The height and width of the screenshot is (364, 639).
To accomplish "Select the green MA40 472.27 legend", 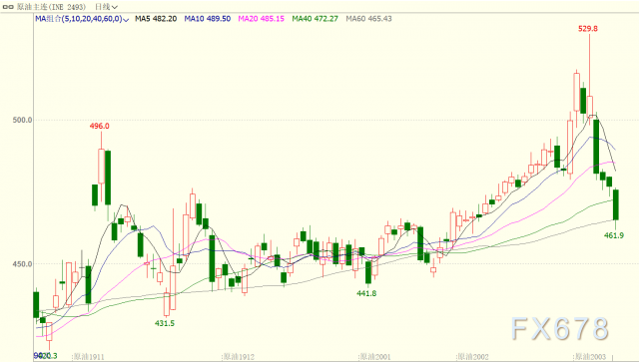I will (x=316, y=19).
